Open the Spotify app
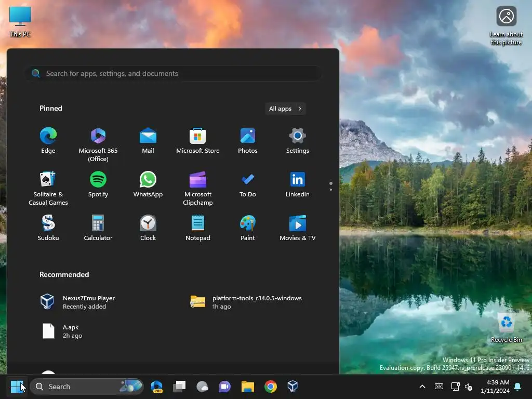Image resolution: width=532 pixels, height=399 pixels. tap(98, 184)
